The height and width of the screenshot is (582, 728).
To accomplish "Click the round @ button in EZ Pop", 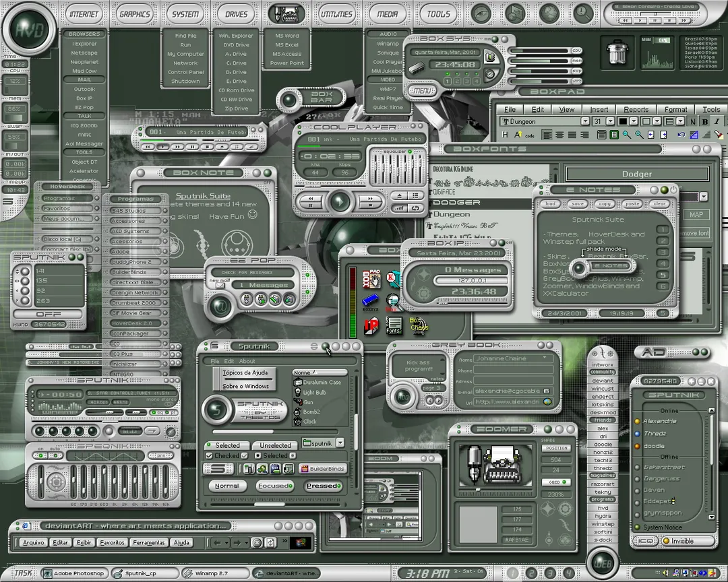I will 221,306.
